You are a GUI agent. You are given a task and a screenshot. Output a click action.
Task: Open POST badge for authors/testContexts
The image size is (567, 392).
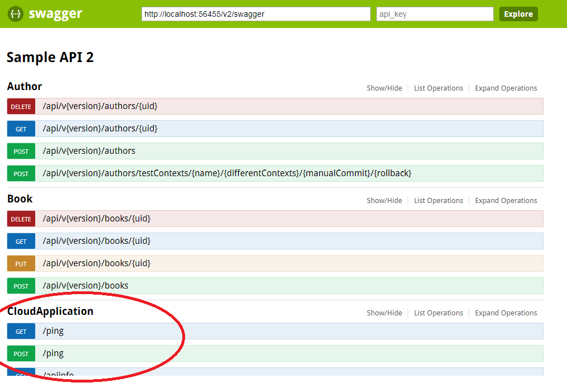click(x=21, y=174)
